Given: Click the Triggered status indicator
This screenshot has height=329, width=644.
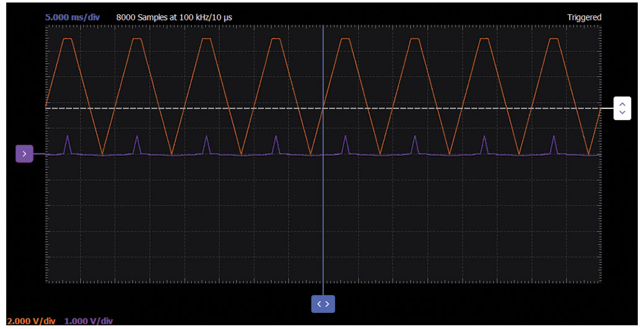Looking at the screenshot, I should [x=583, y=17].
